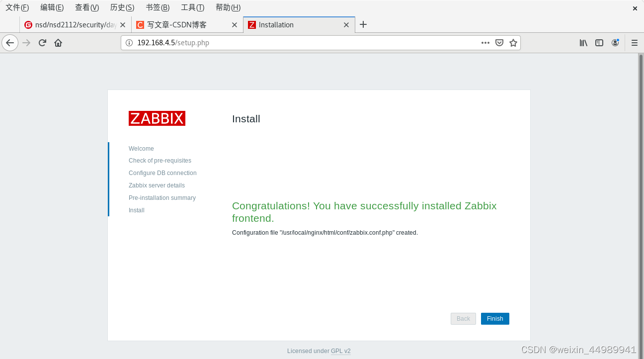Open the Firefox account icon
The height and width of the screenshot is (359, 644).
coord(615,43)
